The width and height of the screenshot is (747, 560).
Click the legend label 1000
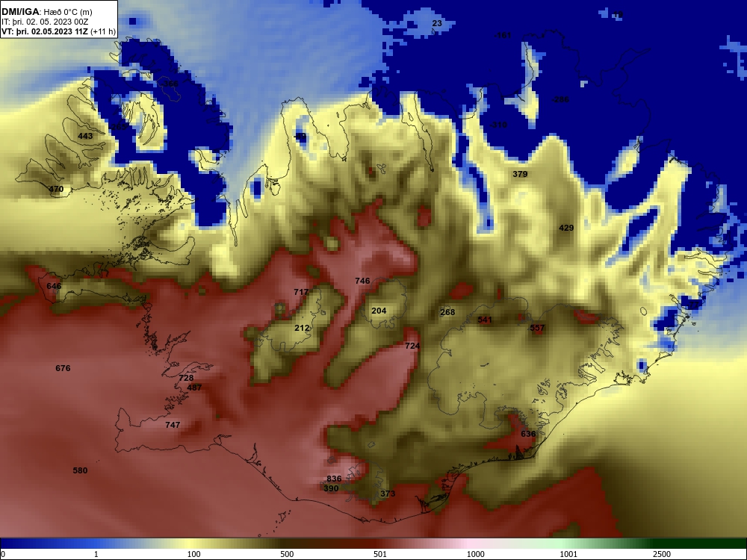point(475,554)
